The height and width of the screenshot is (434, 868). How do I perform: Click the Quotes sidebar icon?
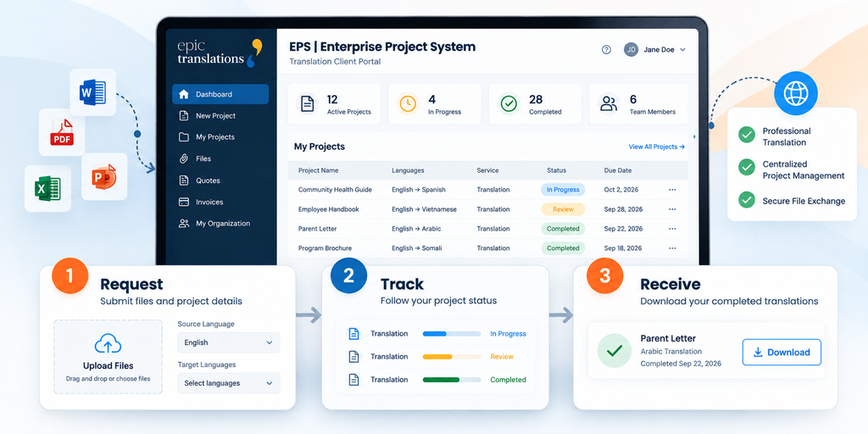[184, 181]
